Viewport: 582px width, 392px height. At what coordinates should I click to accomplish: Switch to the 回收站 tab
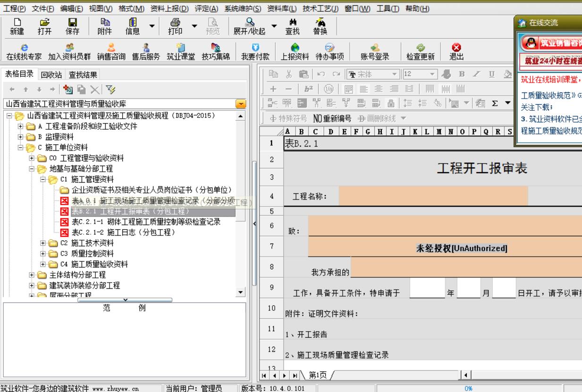pyautogui.click(x=51, y=75)
